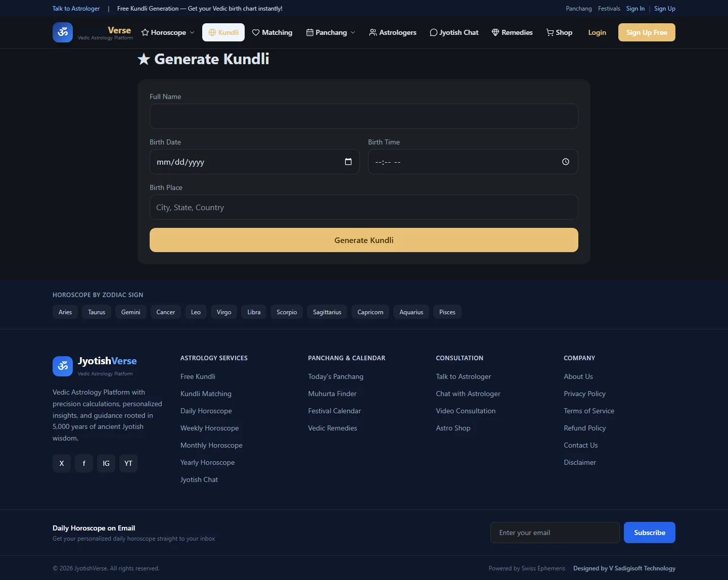Open the IG social link in footer

coord(106,463)
